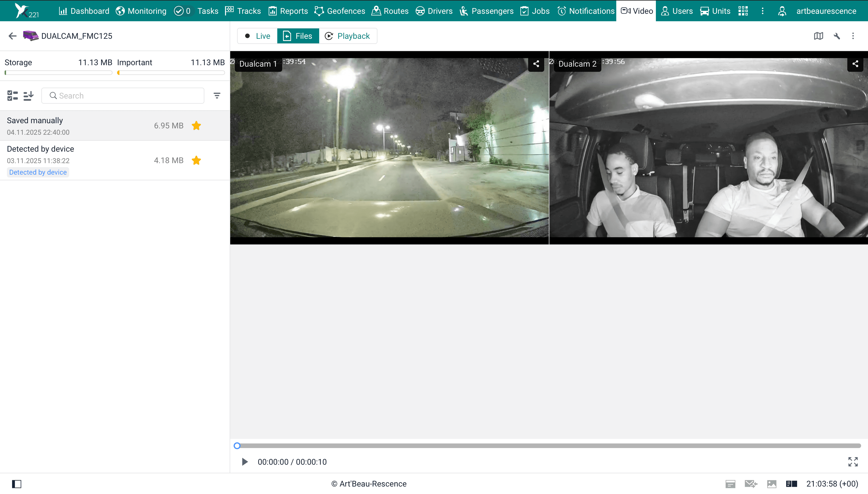Toggle the star on the Detected by device file

pos(196,161)
